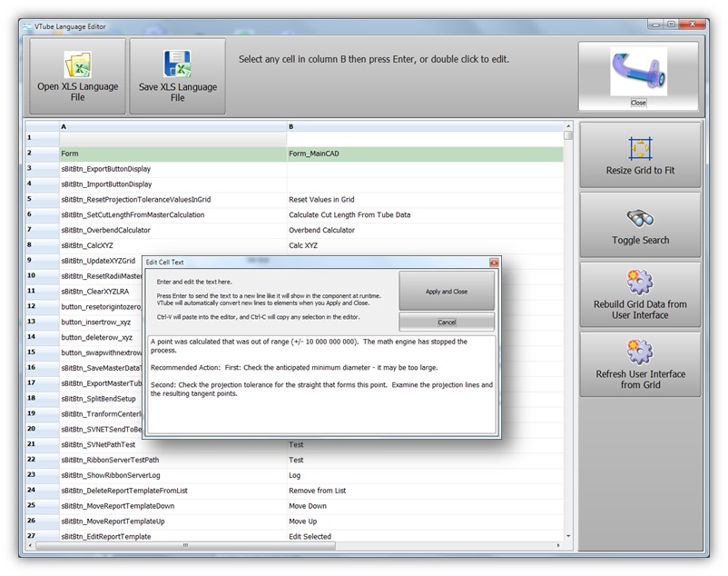This screenshot has width=728, height=576.
Task: Click the horizontal scrollbar at grid bottom
Action: tap(272, 546)
